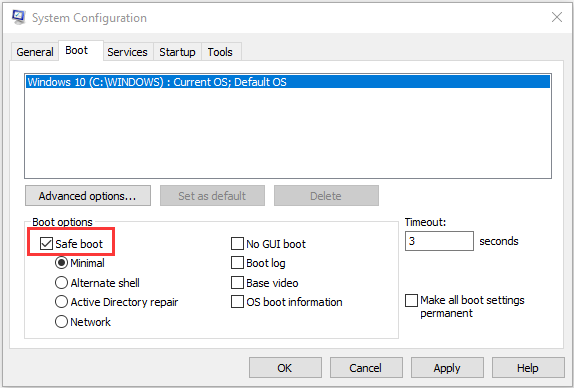This screenshot has height=388, width=574.
Task: Choose the Network safe boot option
Action: click(61, 322)
